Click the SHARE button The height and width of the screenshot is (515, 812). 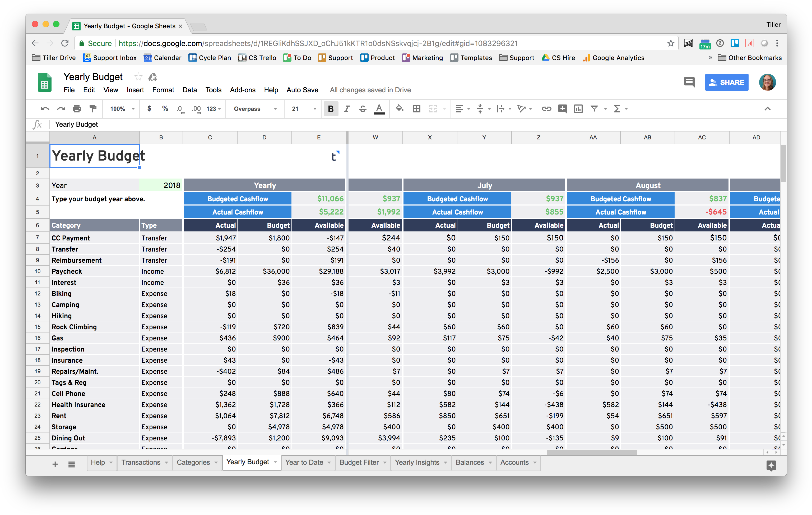coord(727,82)
